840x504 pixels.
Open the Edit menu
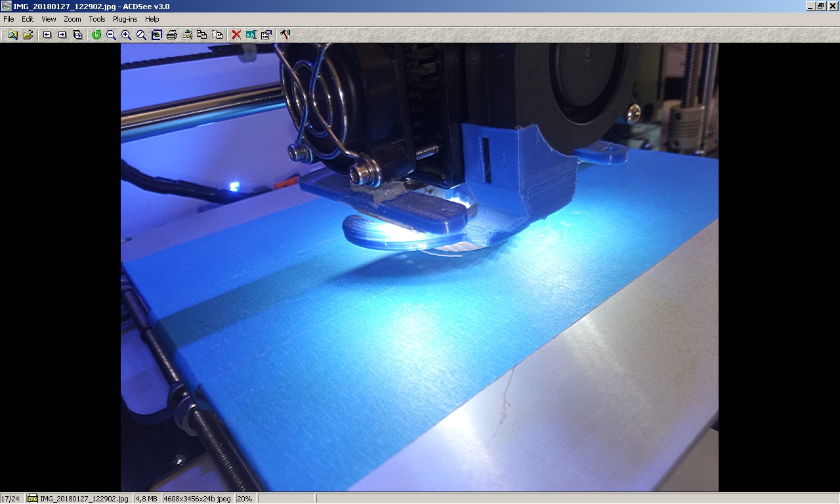(x=28, y=19)
